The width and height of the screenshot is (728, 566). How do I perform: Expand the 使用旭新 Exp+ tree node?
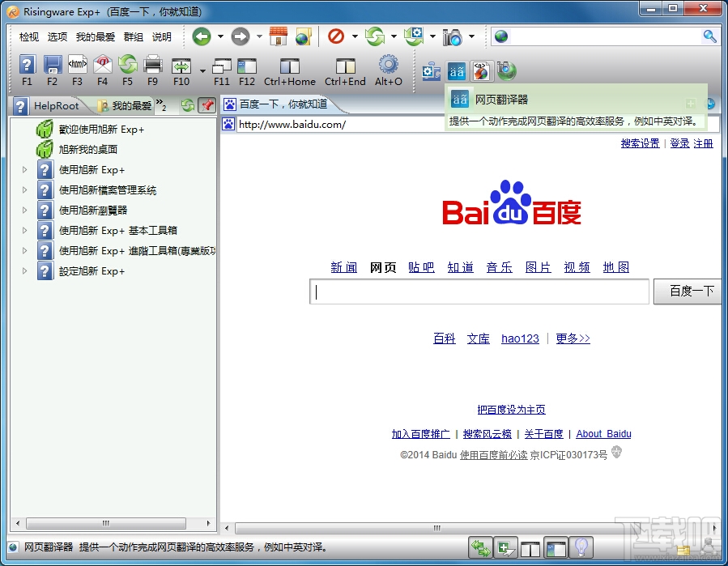pos(24,170)
